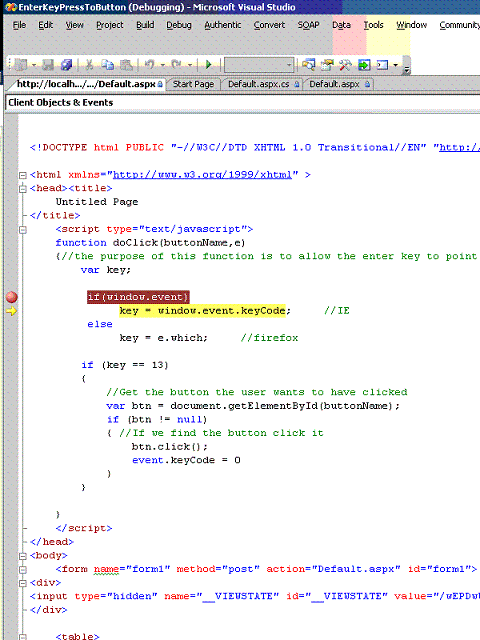The width and height of the screenshot is (480, 640).
Task: Open Solution Explorer via magnifier window icon
Action: point(309,64)
